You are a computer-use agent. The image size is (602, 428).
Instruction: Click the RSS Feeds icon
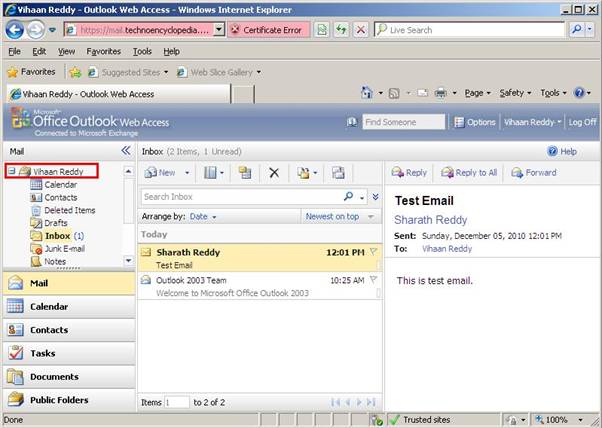(x=394, y=93)
